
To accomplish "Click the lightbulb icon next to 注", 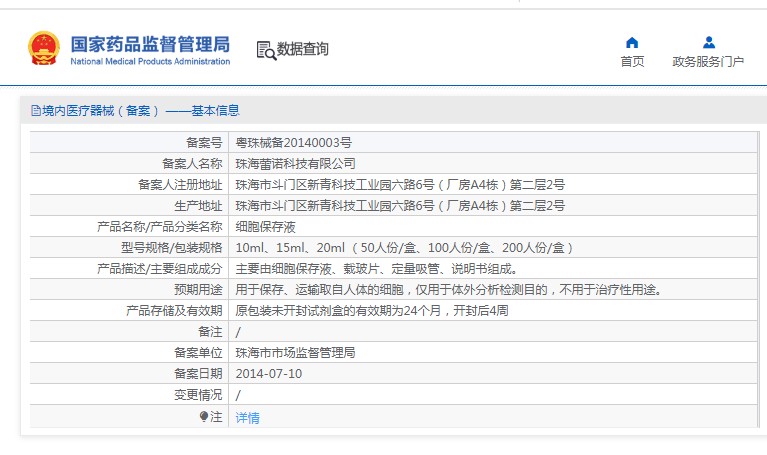I will click(x=203, y=416).
